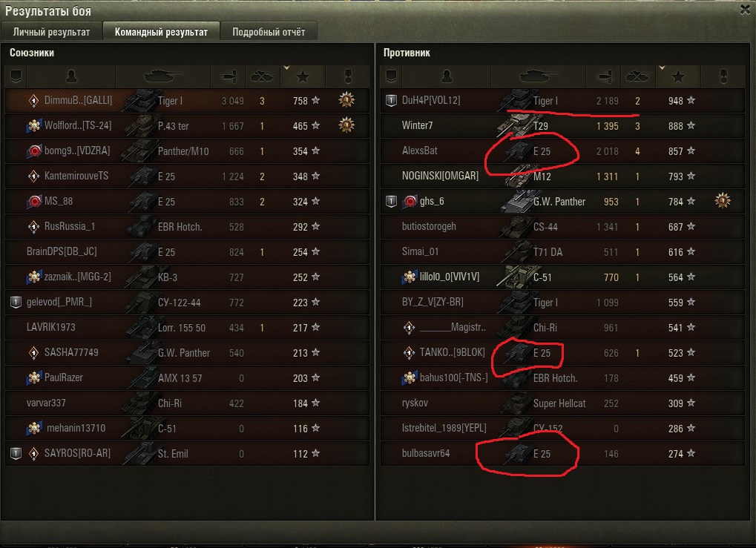Toggle sort arrow above enemy experience column
Screen dimensions: 756x548
tap(662, 68)
